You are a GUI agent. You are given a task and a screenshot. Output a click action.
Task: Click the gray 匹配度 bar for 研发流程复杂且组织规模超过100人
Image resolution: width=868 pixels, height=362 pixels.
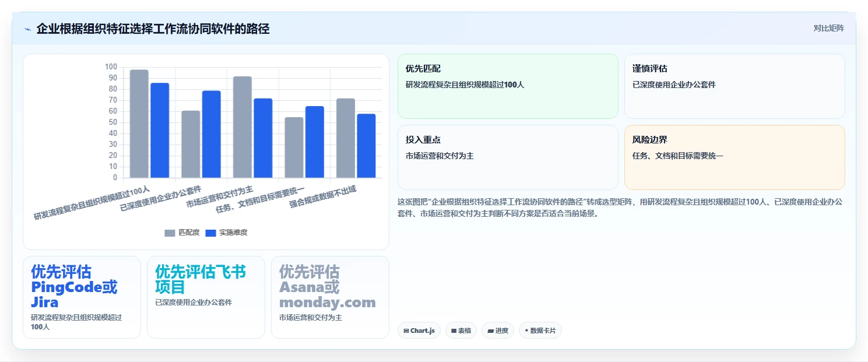pyautogui.click(x=139, y=124)
